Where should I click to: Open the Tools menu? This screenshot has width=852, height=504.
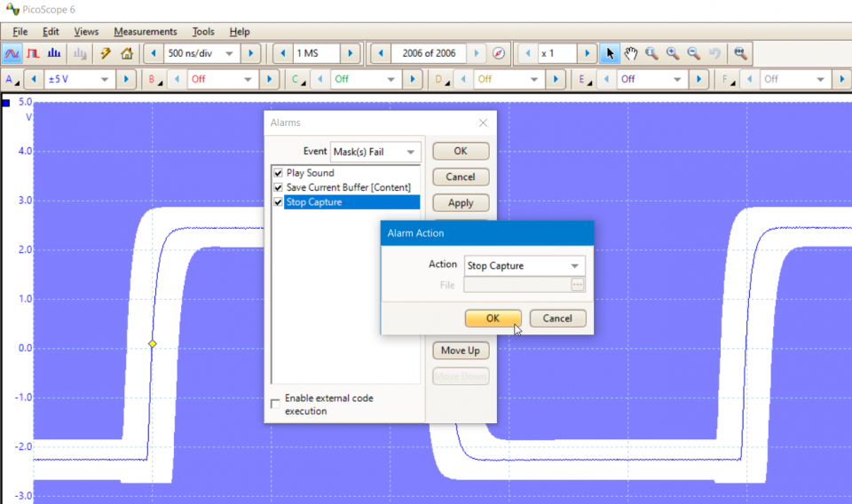pos(203,32)
